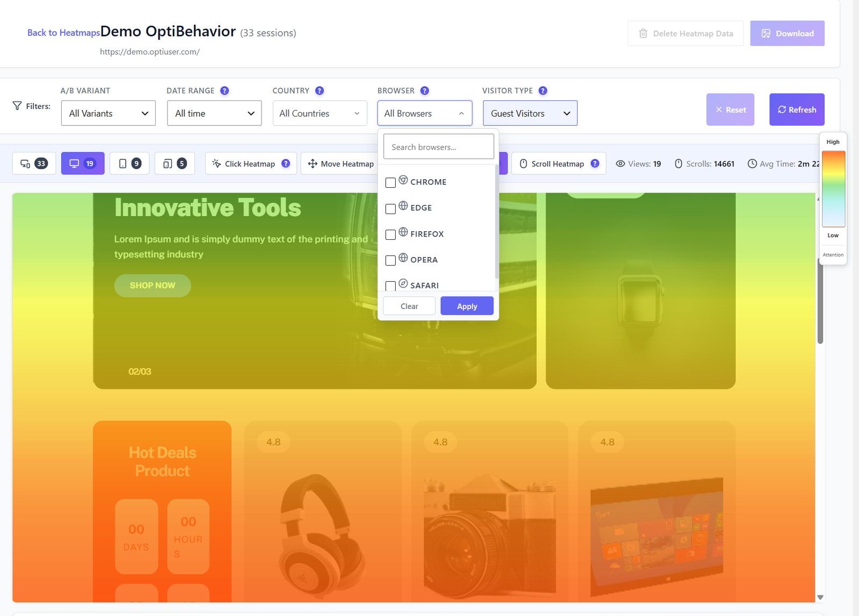This screenshot has height=616, width=859.
Task: Open the Country help icon
Action: (319, 91)
